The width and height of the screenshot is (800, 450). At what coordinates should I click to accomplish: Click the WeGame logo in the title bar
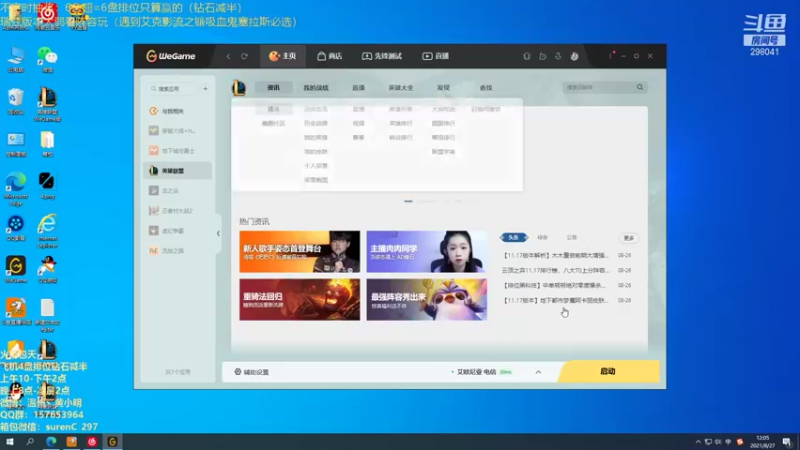tap(170, 56)
